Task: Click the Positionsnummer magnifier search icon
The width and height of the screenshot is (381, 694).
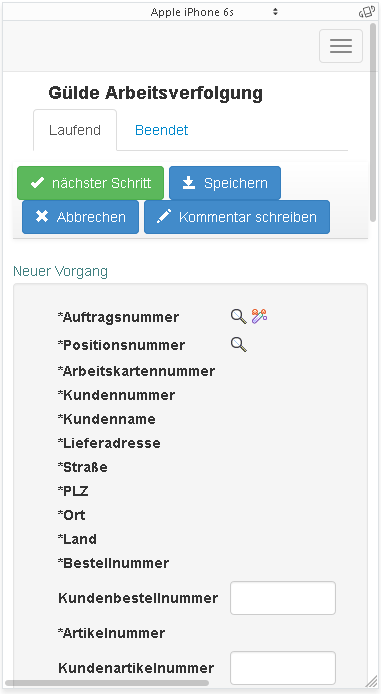Action: click(x=239, y=344)
